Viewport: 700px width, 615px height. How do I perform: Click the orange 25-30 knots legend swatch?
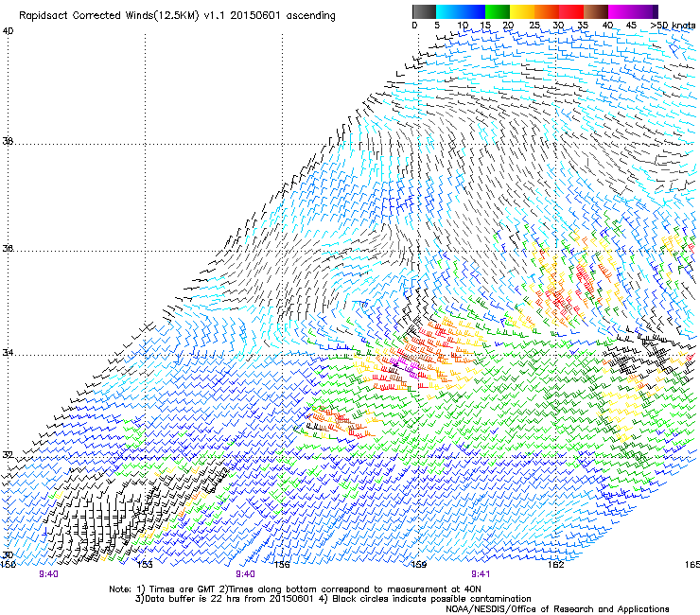[x=547, y=11]
